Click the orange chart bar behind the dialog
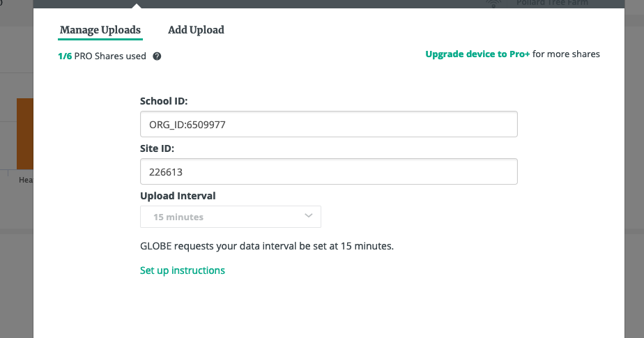Viewport: 644px width, 338px height. point(24,132)
